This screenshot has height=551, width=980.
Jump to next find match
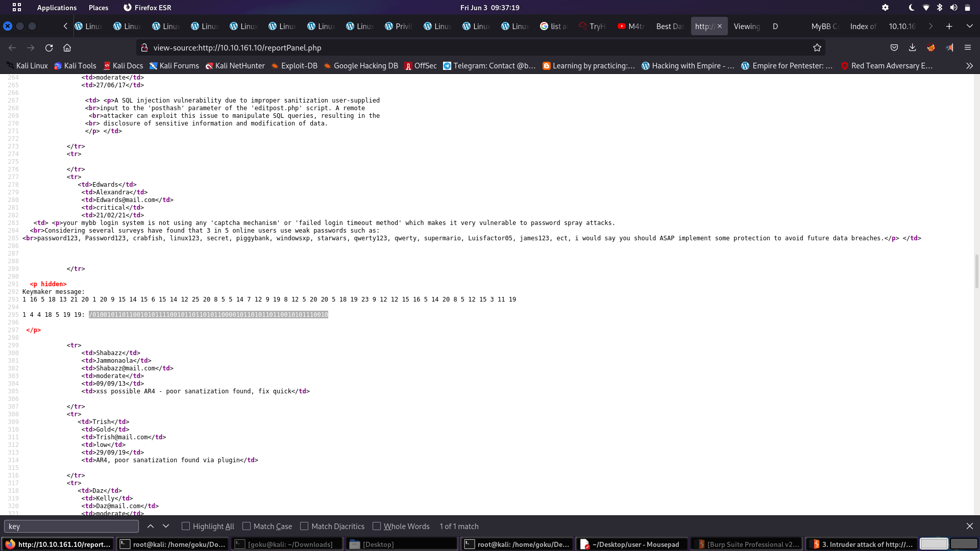point(166,526)
